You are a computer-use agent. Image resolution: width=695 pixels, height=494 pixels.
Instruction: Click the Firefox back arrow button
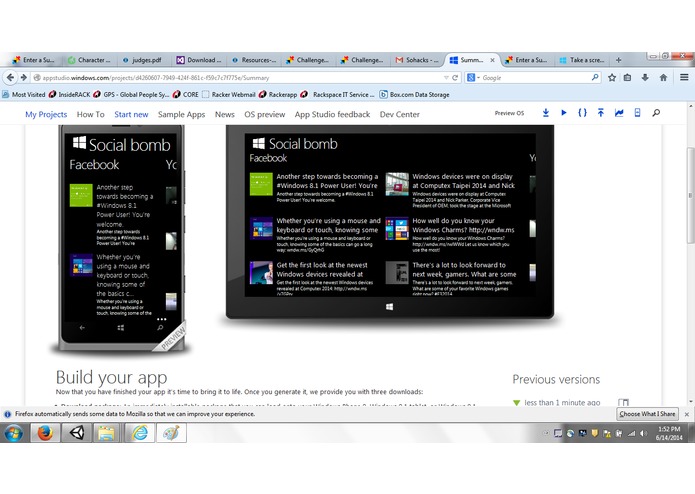(10, 78)
